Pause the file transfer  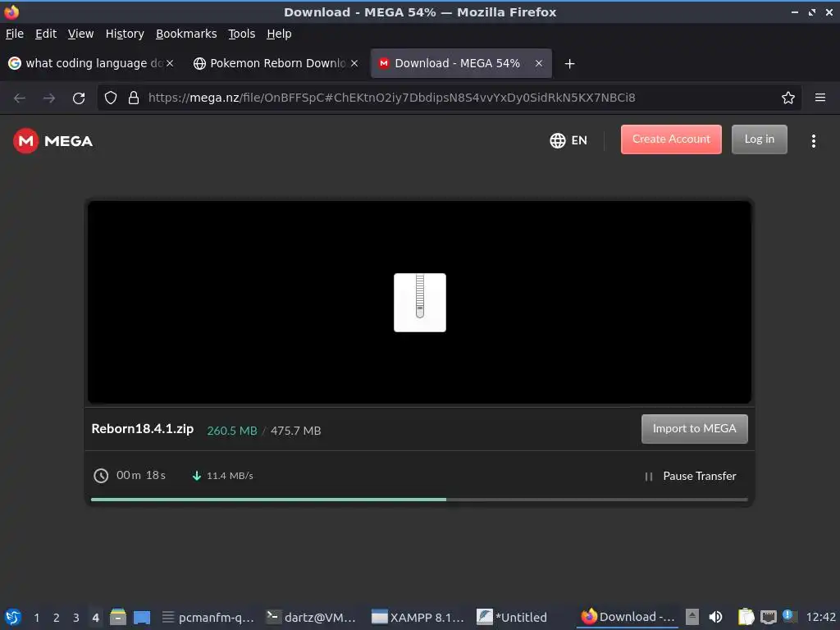(691, 477)
